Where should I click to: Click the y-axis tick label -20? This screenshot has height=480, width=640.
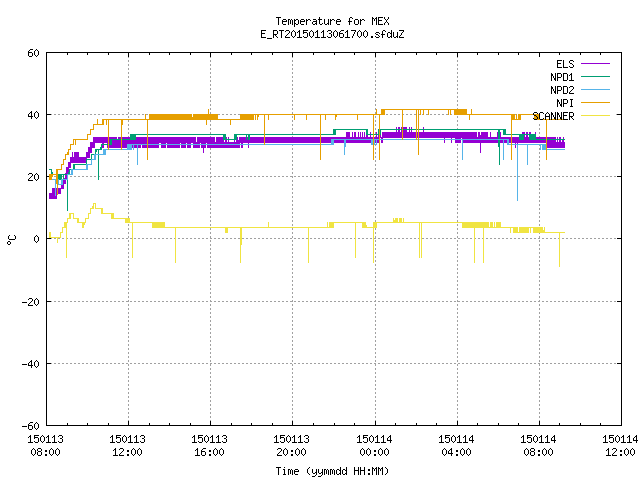(31, 302)
